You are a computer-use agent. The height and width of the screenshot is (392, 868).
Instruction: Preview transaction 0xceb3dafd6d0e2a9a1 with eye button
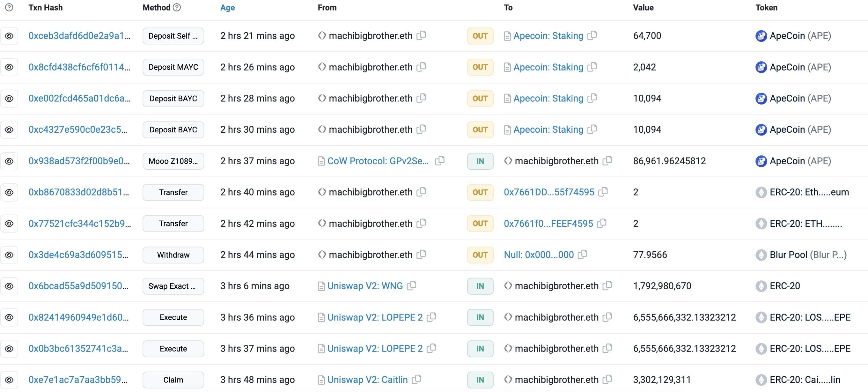pyautogui.click(x=9, y=36)
